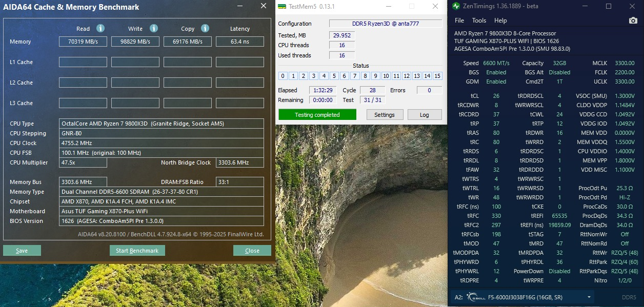Click thread status box 10 in TestMem5
This screenshot has height=307, width=644.
point(386,76)
